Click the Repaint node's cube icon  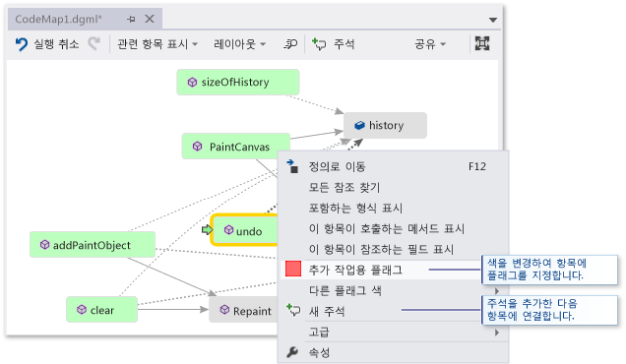[224, 309]
